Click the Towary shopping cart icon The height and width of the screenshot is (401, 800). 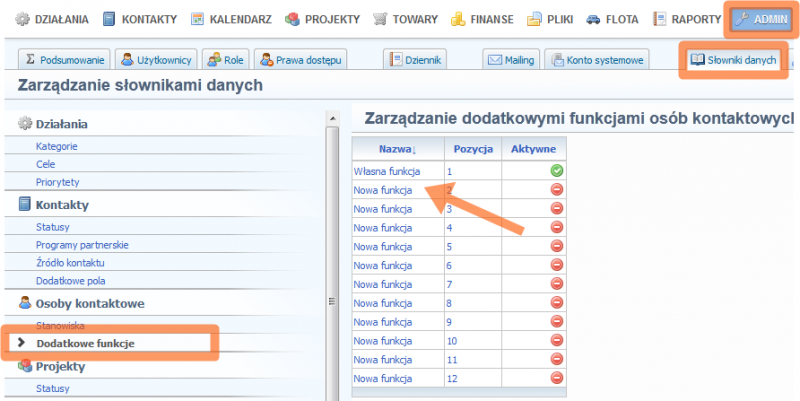click(x=380, y=19)
